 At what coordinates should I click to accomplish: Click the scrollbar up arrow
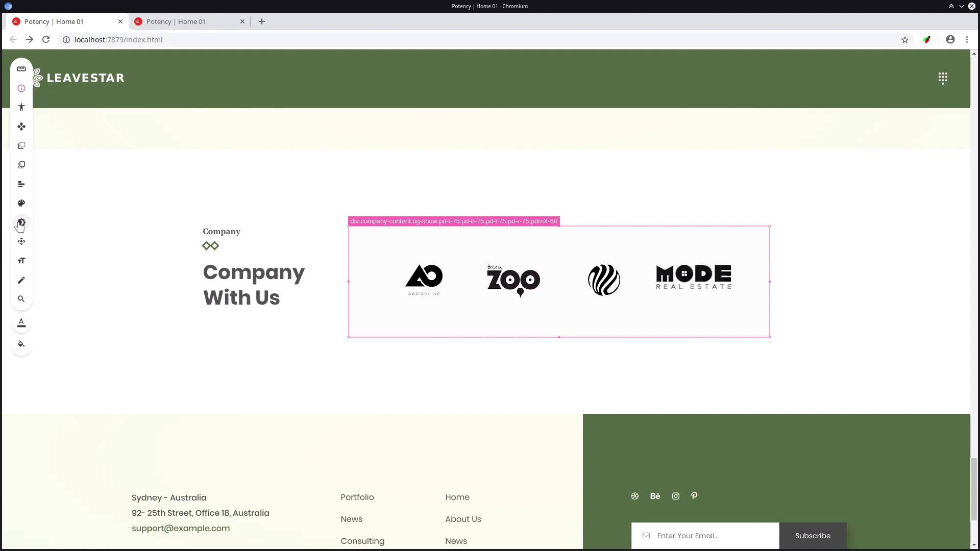tap(974, 53)
